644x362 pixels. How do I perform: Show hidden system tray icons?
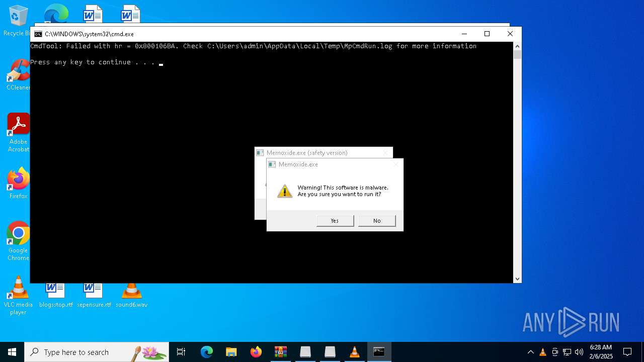tap(530, 352)
